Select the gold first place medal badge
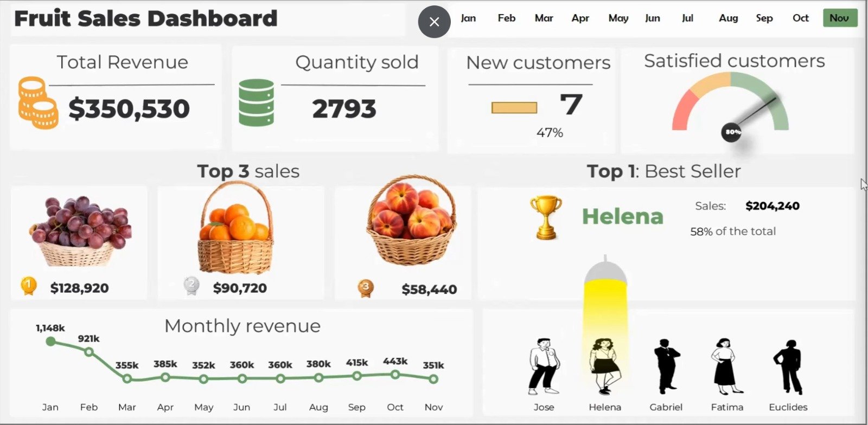The height and width of the screenshot is (425, 868). click(x=27, y=286)
